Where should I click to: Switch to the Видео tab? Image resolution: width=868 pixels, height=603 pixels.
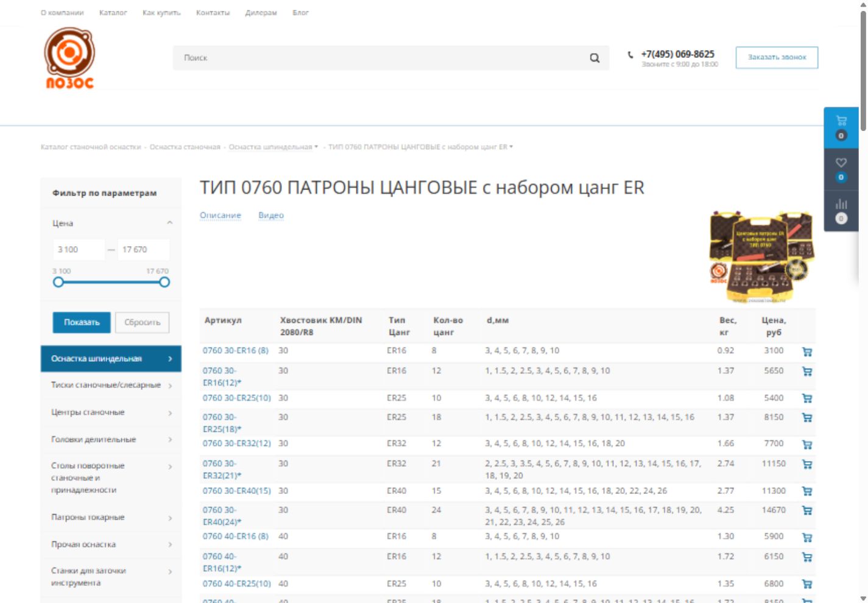[x=271, y=216]
